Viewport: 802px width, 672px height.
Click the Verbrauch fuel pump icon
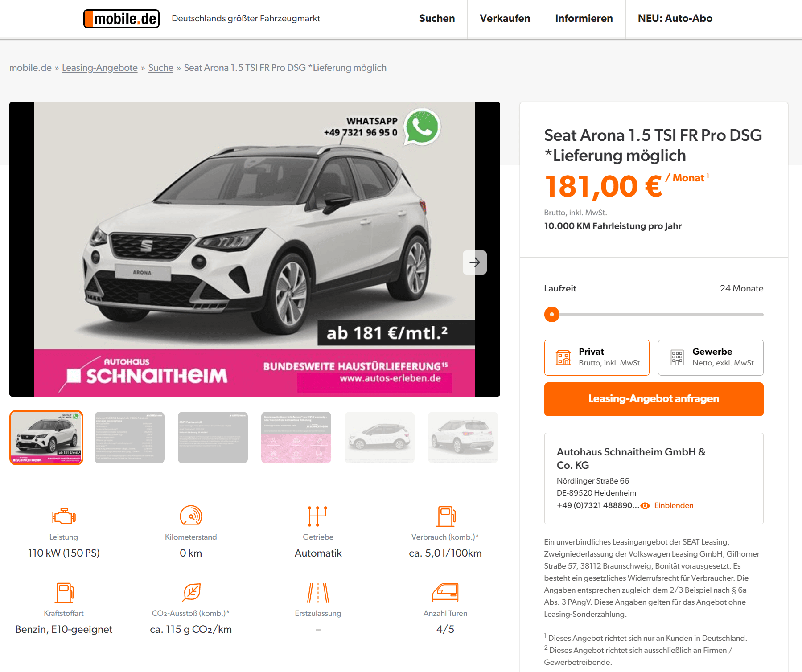(446, 516)
